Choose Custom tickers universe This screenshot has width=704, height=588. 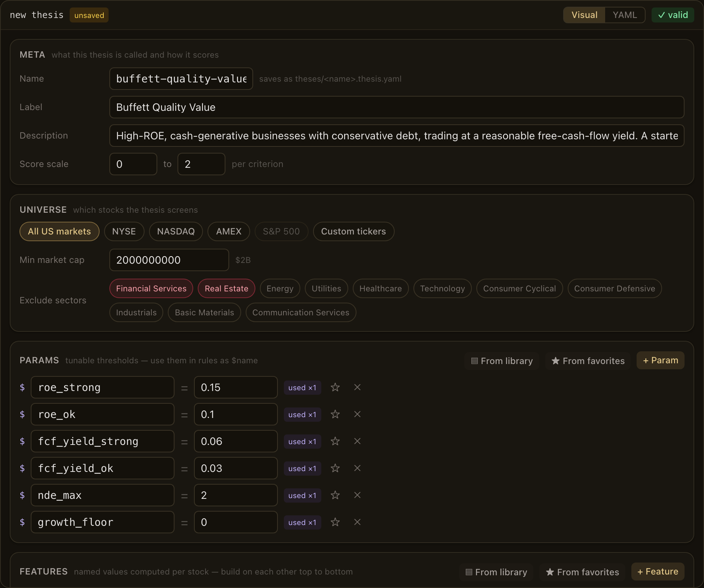353,231
